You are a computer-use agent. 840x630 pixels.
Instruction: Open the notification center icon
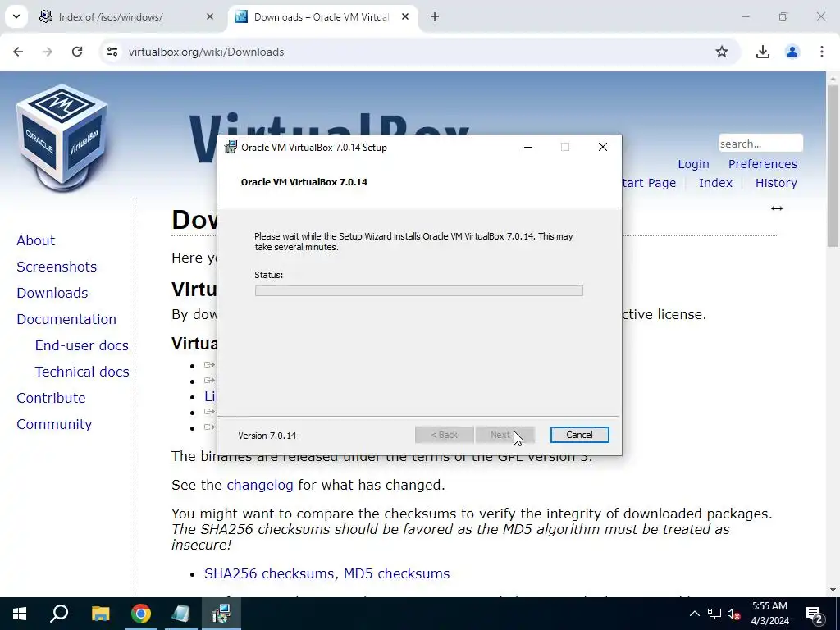point(815,614)
